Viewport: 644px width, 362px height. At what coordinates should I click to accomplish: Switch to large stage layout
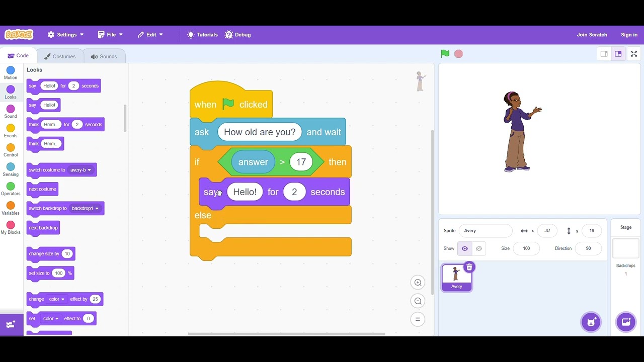click(618, 54)
